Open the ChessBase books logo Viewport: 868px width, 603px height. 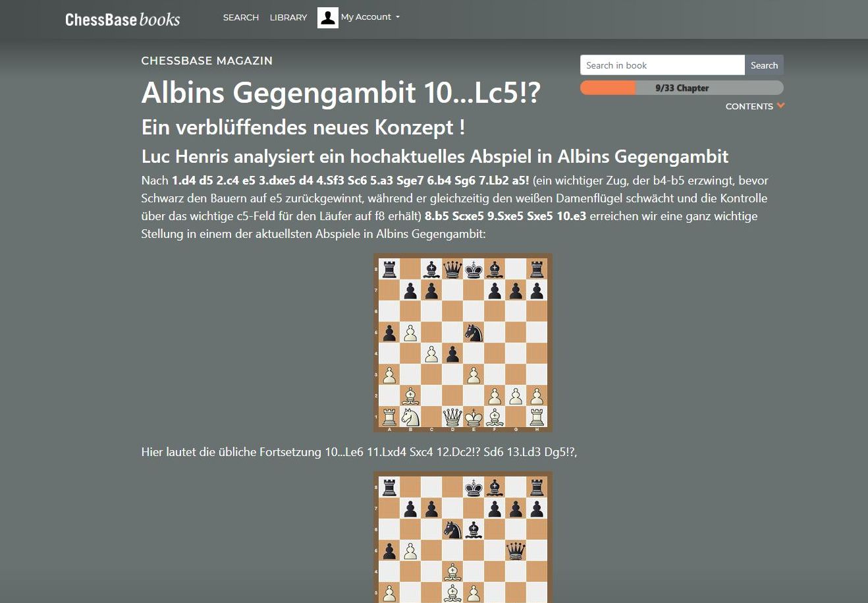pos(122,19)
